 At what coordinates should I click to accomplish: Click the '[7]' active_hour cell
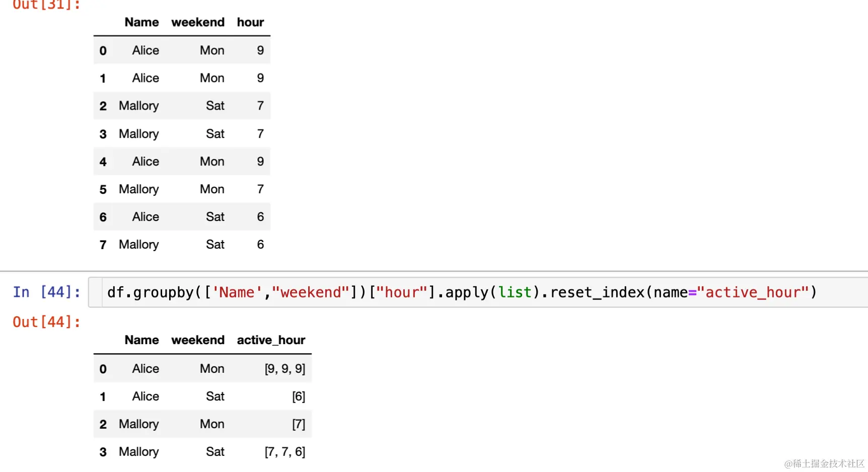tap(299, 424)
